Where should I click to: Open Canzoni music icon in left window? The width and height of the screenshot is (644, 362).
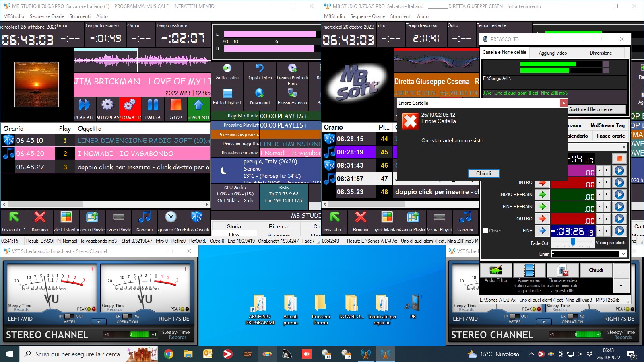(144, 221)
